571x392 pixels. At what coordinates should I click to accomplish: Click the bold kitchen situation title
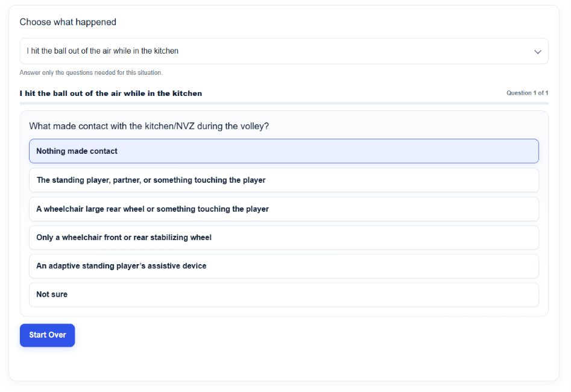click(111, 93)
